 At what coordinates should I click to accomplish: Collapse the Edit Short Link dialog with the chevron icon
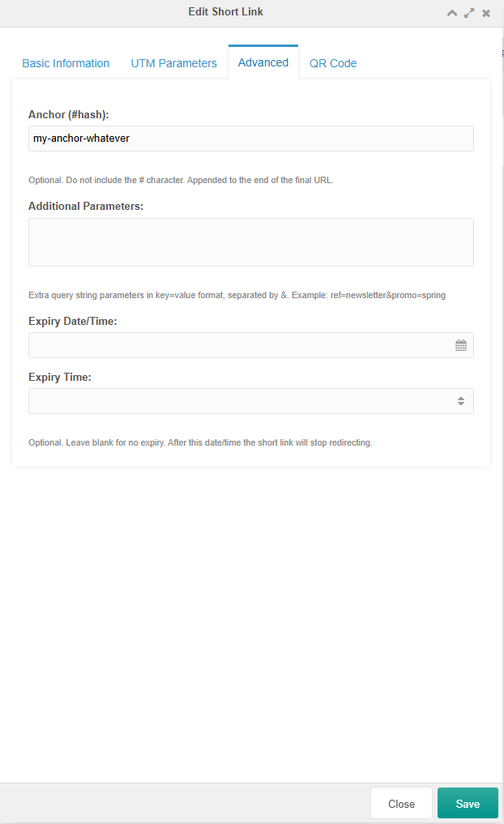point(451,12)
